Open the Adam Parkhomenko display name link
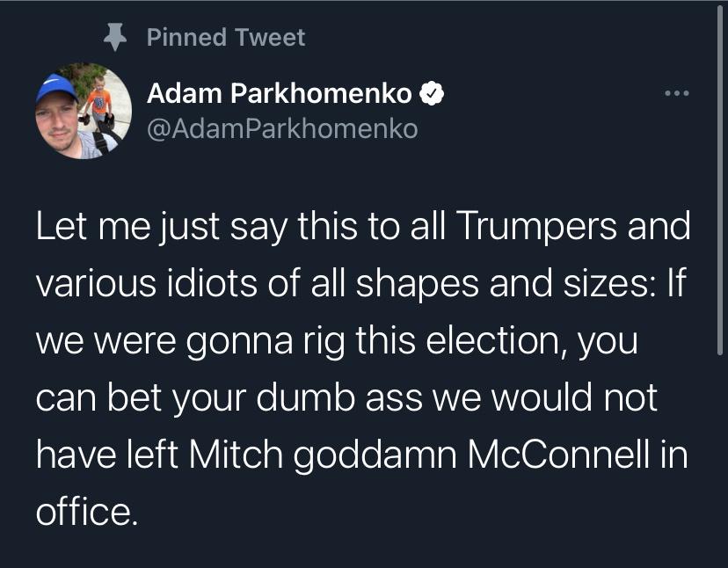728x568 pixels. tap(279, 93)
